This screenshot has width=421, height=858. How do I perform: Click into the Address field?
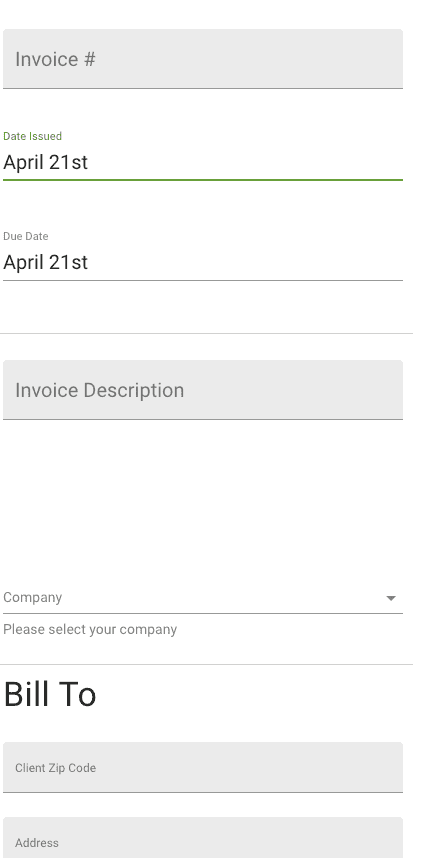click(x=203, y=838)
